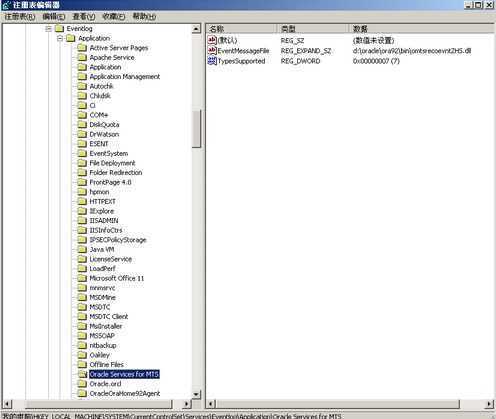Open the 帮助(H) menu
The image size is (496, 419).
point(144,16)
